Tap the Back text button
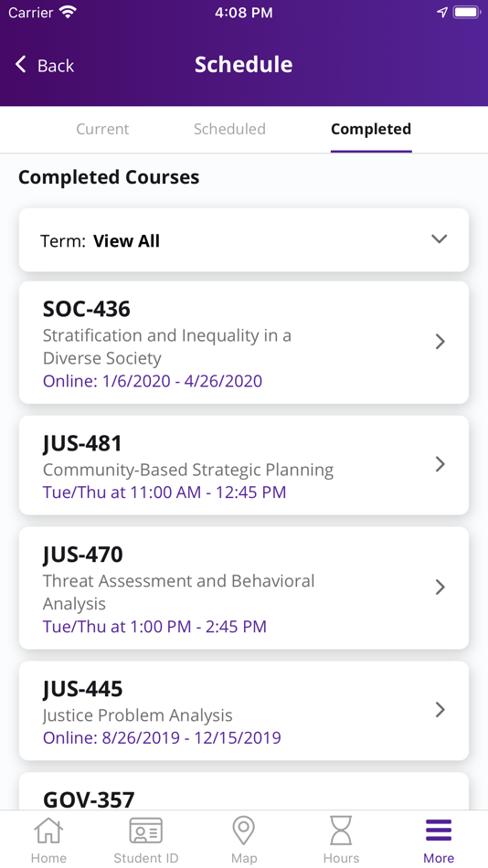 click(56, 65)
